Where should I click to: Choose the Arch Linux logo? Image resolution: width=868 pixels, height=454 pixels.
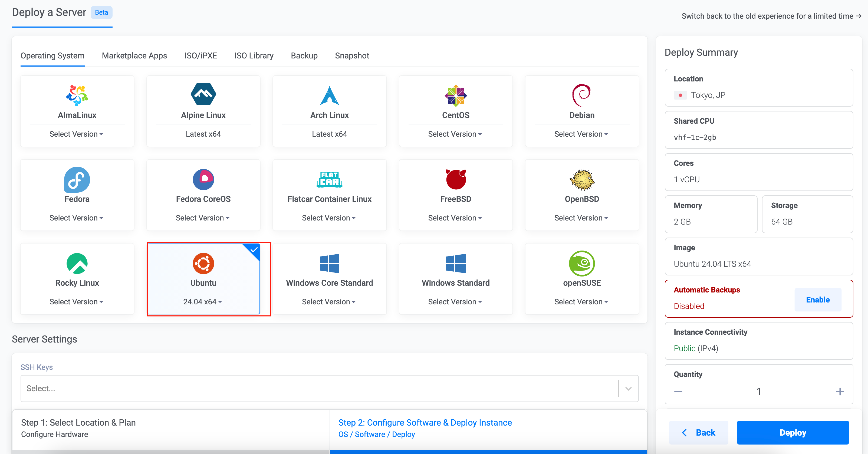329,96
